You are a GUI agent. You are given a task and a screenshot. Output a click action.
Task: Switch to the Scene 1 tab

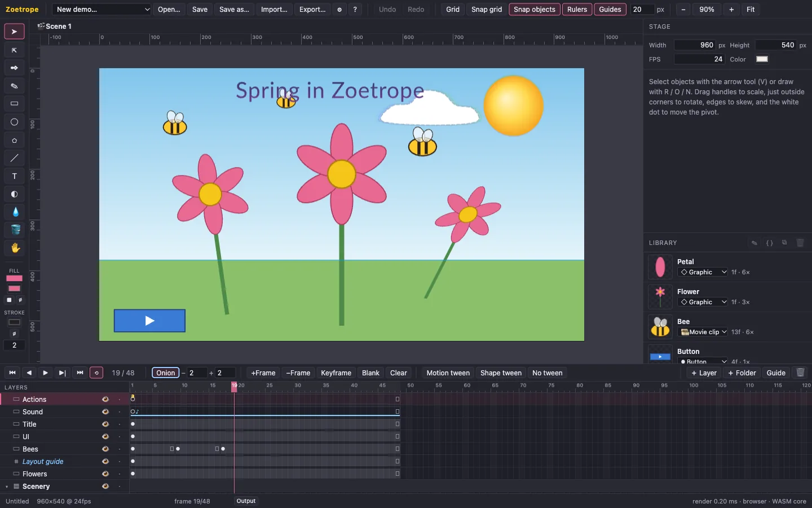click(55, 27)
